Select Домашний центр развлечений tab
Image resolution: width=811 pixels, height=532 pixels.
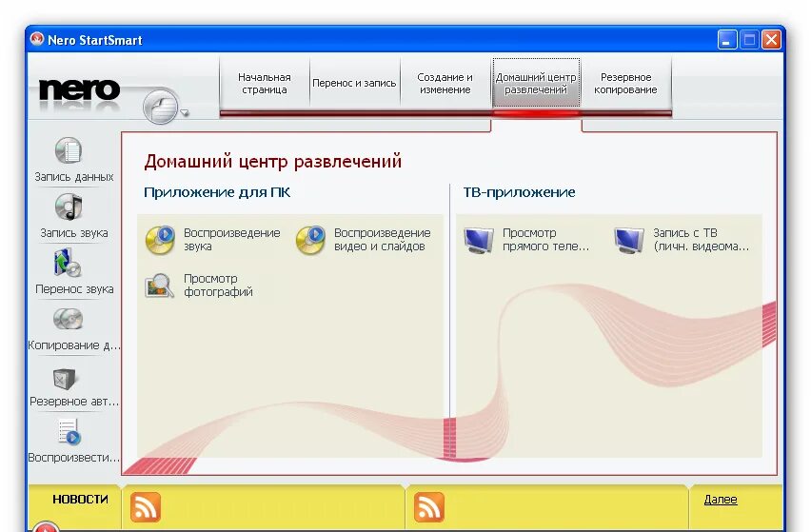click(x=536, y=83)
